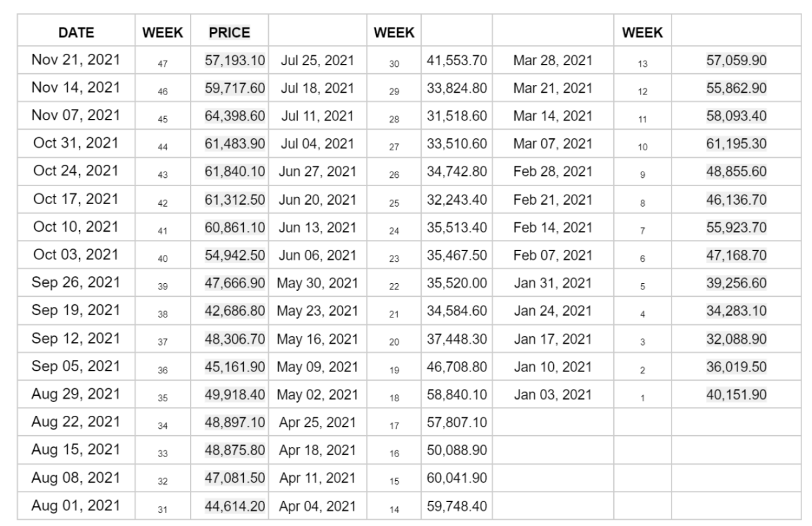The height and width of the screenshot is (526, 812).
Task: Click the cell showing 41,553.70
Action: point(457,60)
